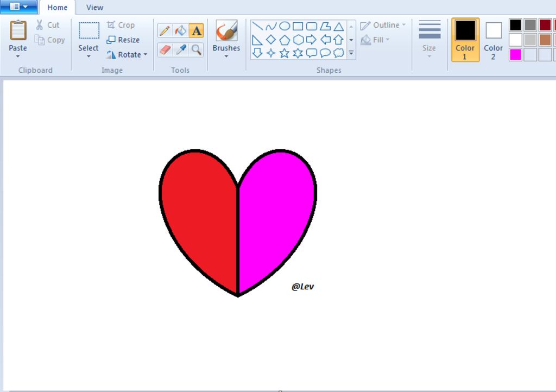Image resolution: width=556 pixels, height=392 pixels.
Task: Activate the Color 2 background button
Action: 493,40
